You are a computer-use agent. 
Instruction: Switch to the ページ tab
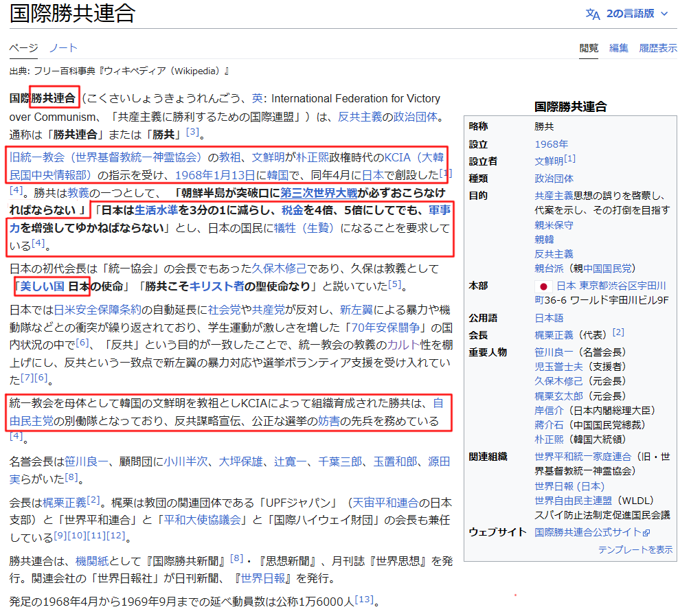click(23, 47)
